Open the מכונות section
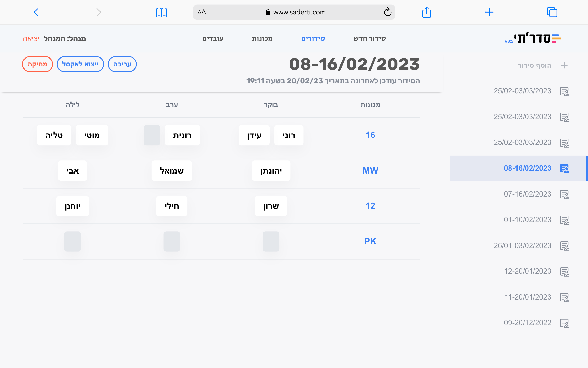588x368 pixels. pyautogui.click(x=262, y=38)
